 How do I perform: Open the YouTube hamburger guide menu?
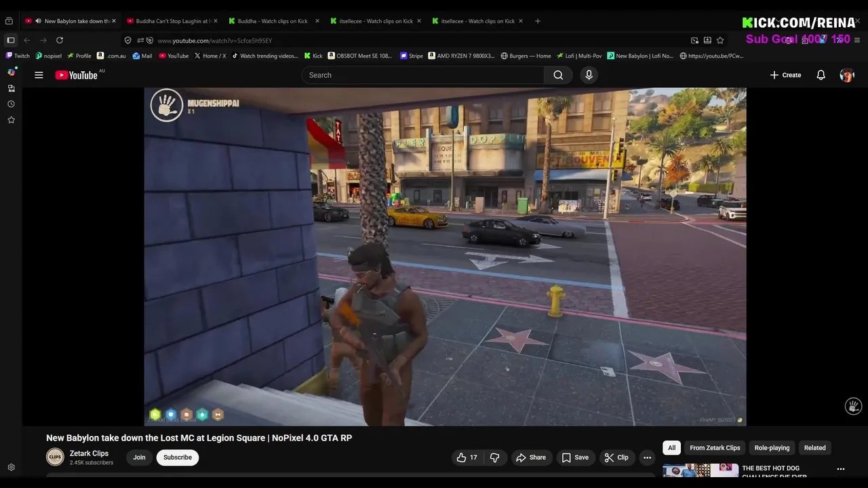coord(39,75)
